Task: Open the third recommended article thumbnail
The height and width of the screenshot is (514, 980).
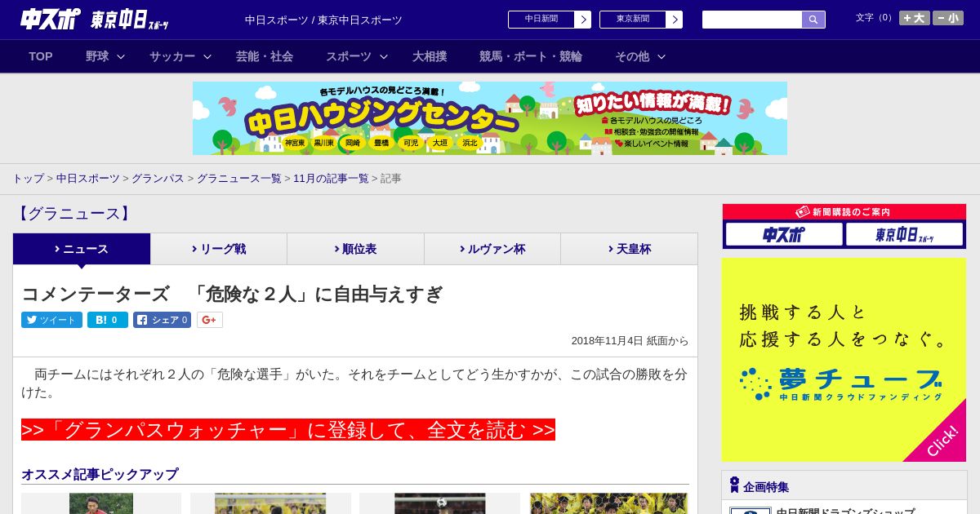Action: 439,503
